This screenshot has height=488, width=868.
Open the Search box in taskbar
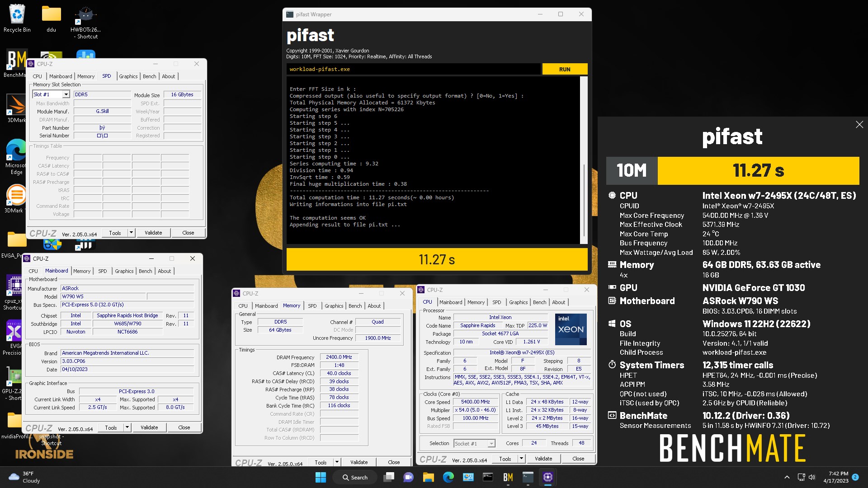tap(355, 477)
